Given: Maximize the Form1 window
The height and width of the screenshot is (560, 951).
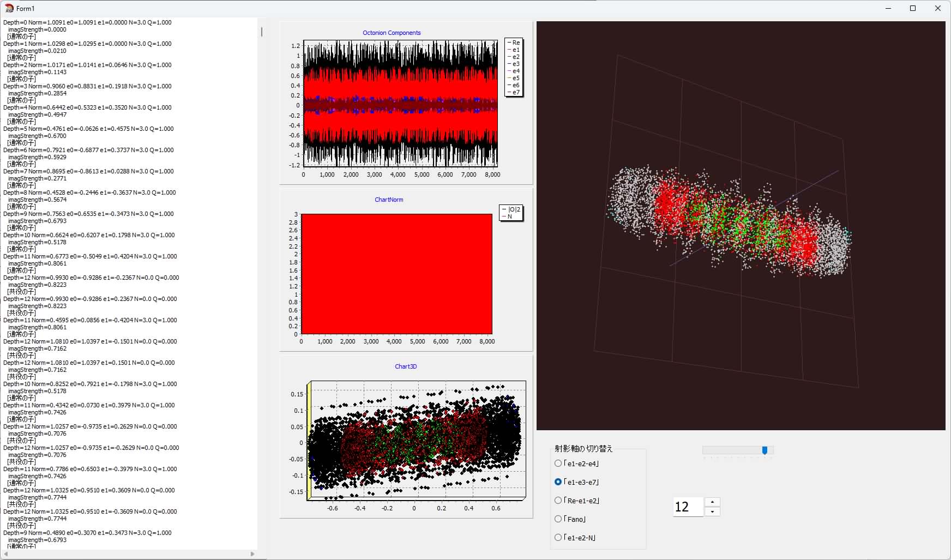Looking at the screenshot, I should coord(913,8).
